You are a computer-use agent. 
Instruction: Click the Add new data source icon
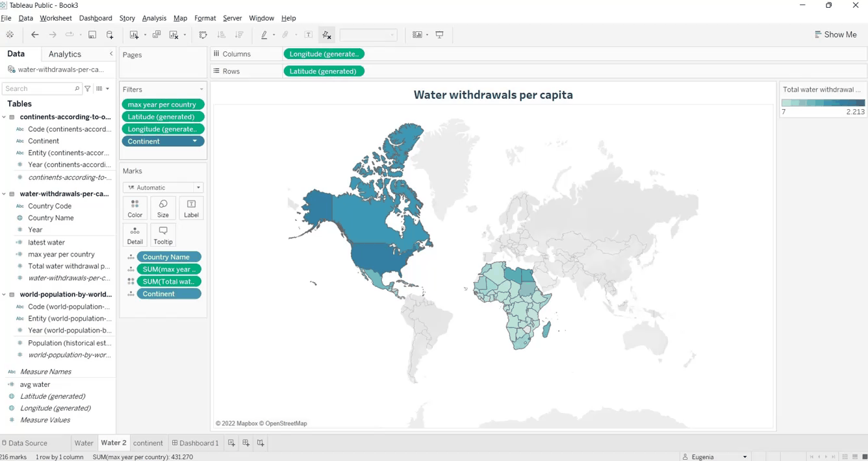110,35
